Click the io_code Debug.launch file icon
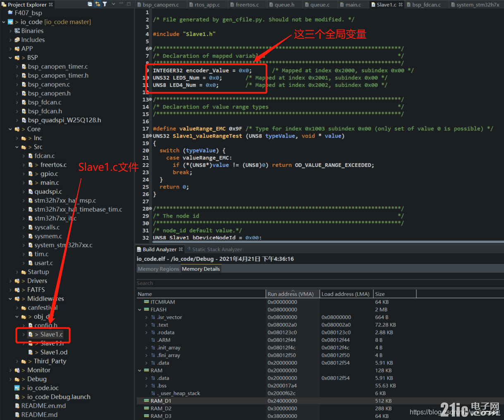This screenshot has height=420, width=504. (x=17, y=397)
